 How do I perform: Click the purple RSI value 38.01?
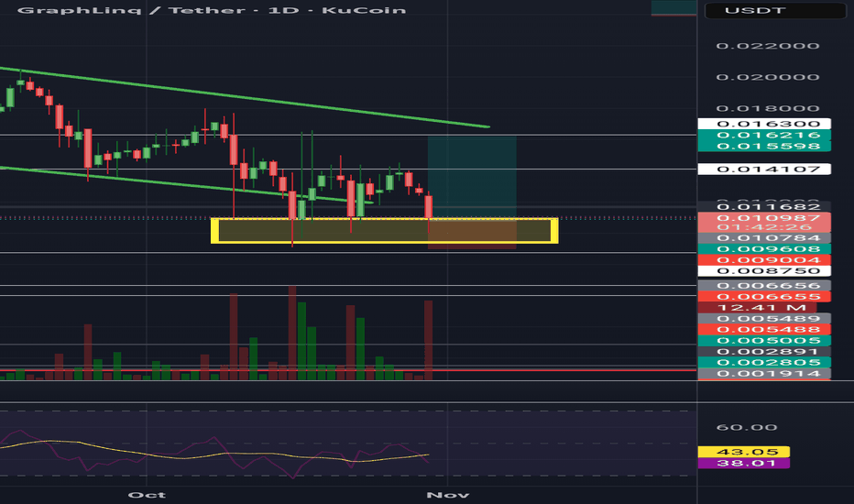(x=743, y=463)
